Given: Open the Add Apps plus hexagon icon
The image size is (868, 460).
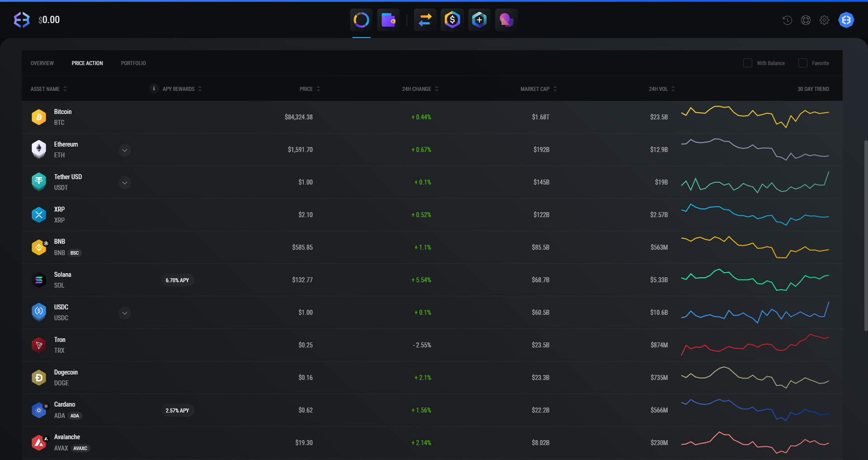Looking at the screenshot, I should 479,20.
